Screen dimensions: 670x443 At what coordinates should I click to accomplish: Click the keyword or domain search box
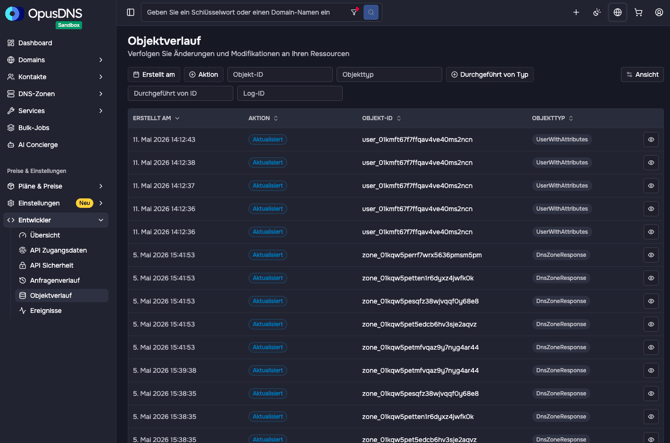point(246,12)
